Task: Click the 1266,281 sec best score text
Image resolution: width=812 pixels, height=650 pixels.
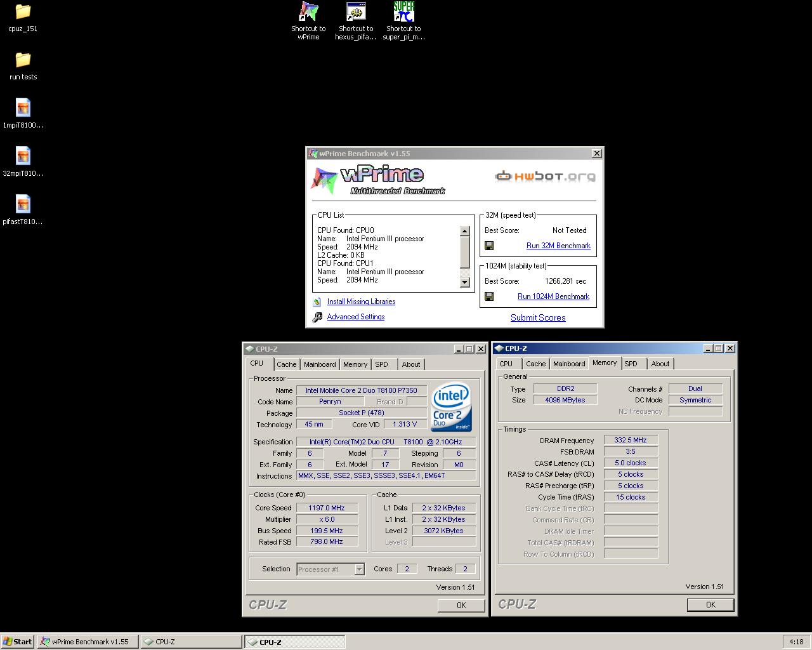Action: point(565,281)
